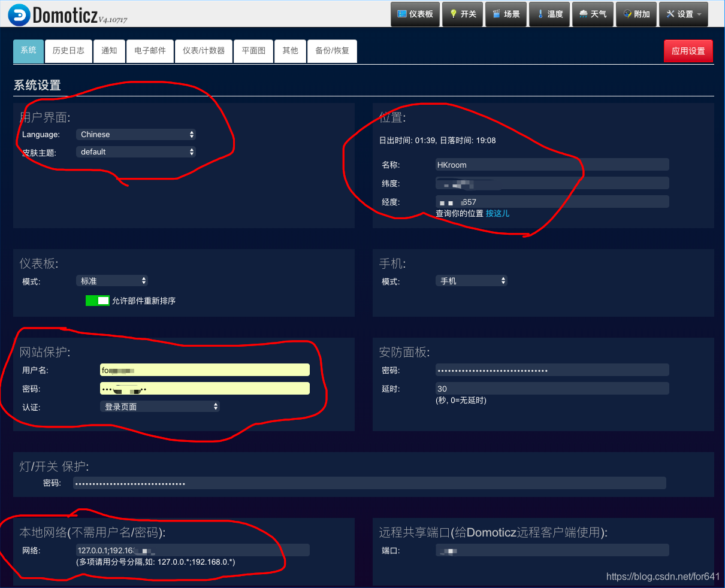The image size is (725, 588).
Task: Open the 认证 dropdown showing 登录页面
Action: pos(160,407)
